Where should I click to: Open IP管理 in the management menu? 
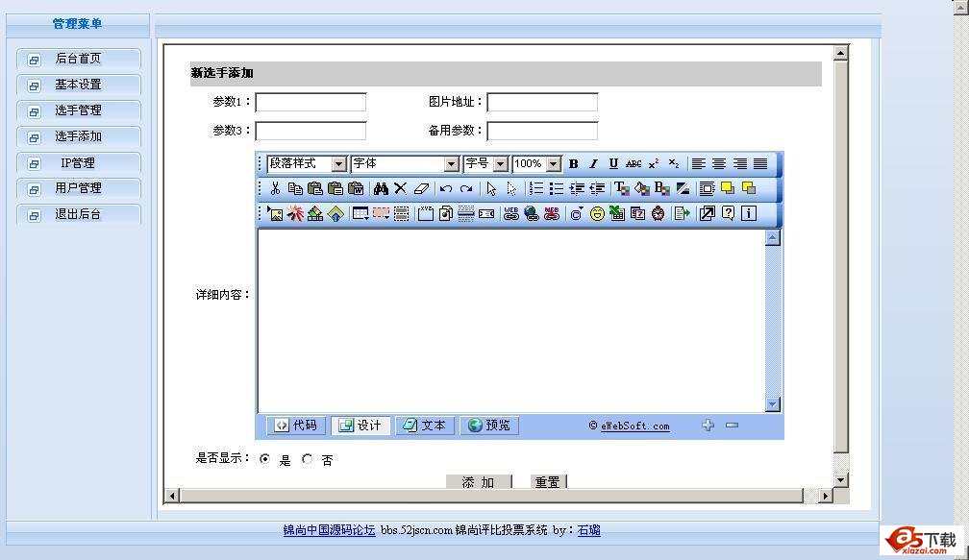[x=79, y=163]
